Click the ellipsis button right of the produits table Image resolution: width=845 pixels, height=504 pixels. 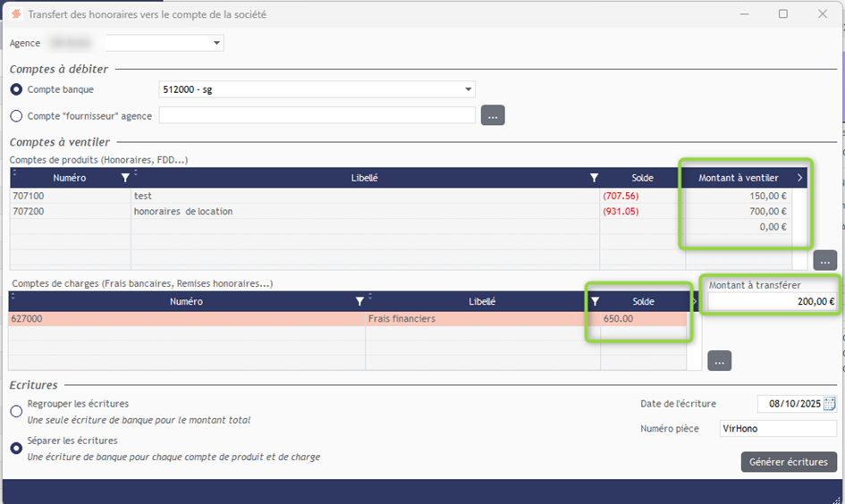point(824,260)
